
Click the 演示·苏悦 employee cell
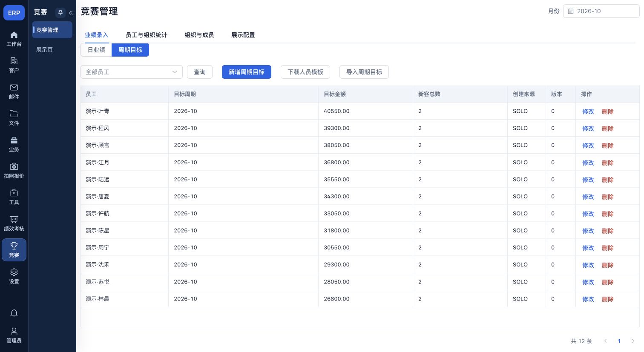(x=125, y=282)
